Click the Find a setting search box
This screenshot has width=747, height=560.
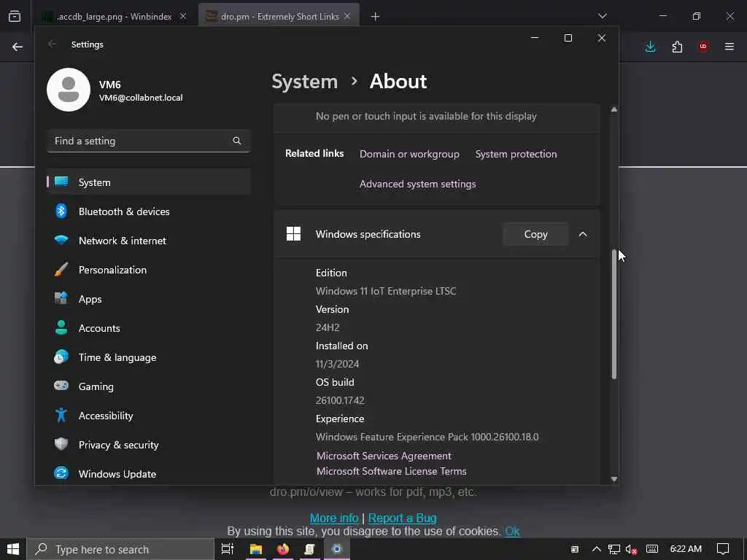point(149,141)
